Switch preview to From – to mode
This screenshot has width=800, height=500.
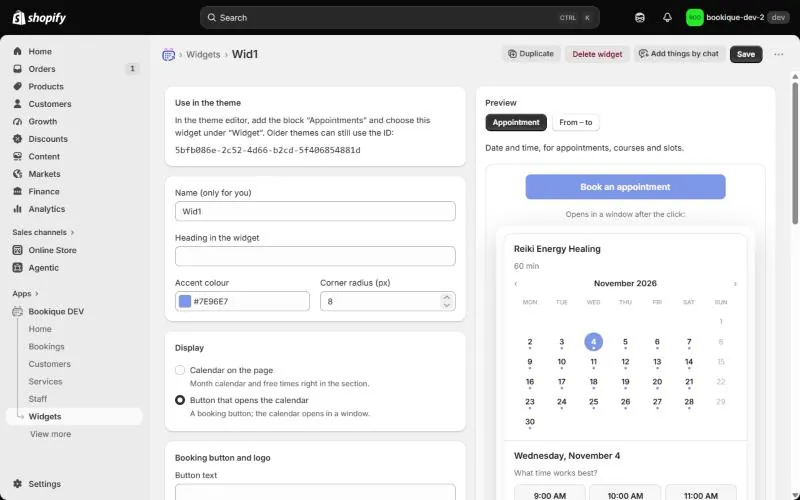(576, 122)
